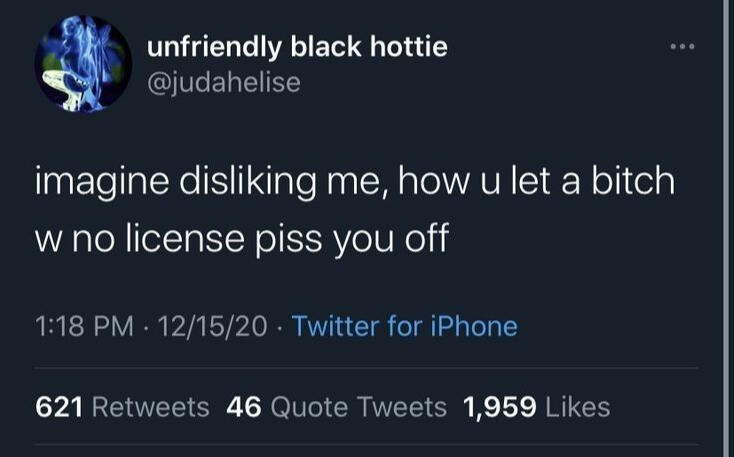Screen dimensions: 734x457
Task: Click the vertical scrollbar on the right edge
Action: pos(727,228)
